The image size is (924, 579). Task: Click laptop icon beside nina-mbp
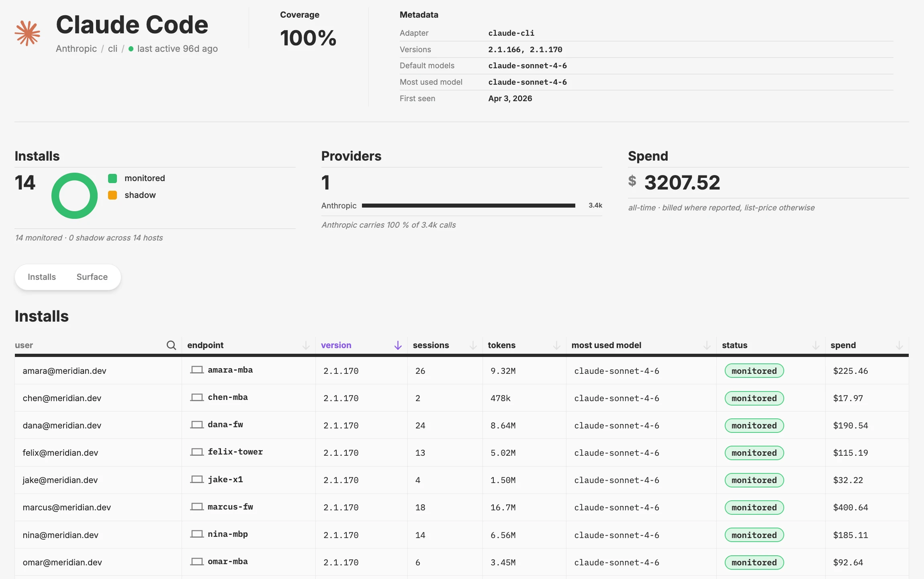tap(197, 534)
